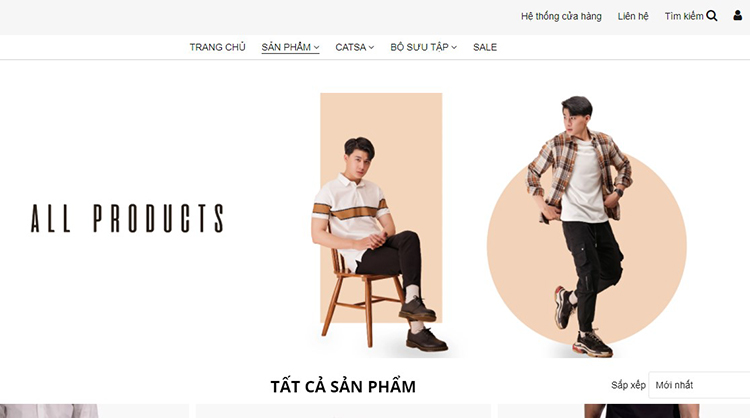Viewport: 750px width, 418px height.
Task: Select the BỘ SƯU TẬP menu label
Action: (419, 47)
